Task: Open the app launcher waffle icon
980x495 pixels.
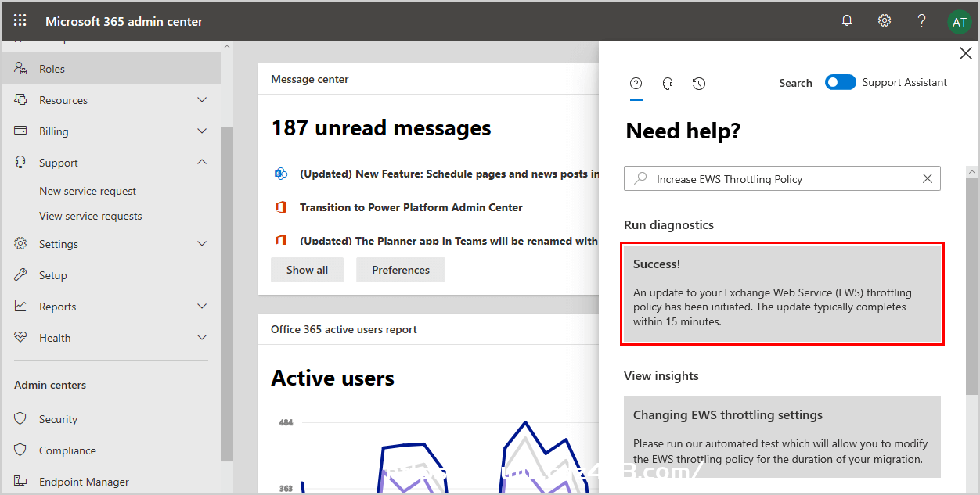Action: 20,20
